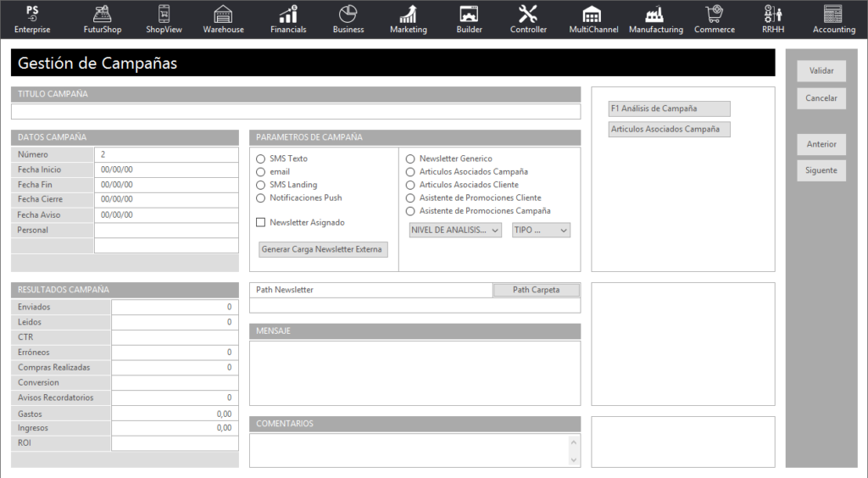Image resolution: width=868 pixels, height=478 pixels.
Task: Click the RESULTADOS CAMPAÑA section header
Action: point(125,290)
